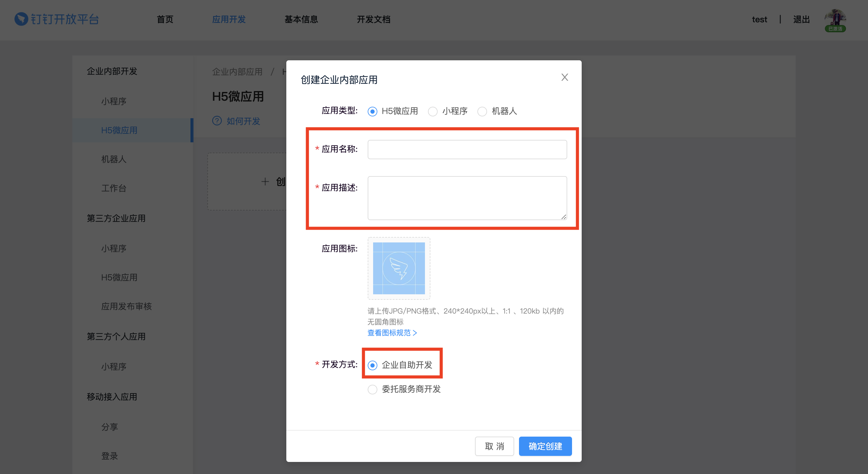The image size is (868, 474).
Task: Choose 企业自助开发 development method
Action: (372, 365)
